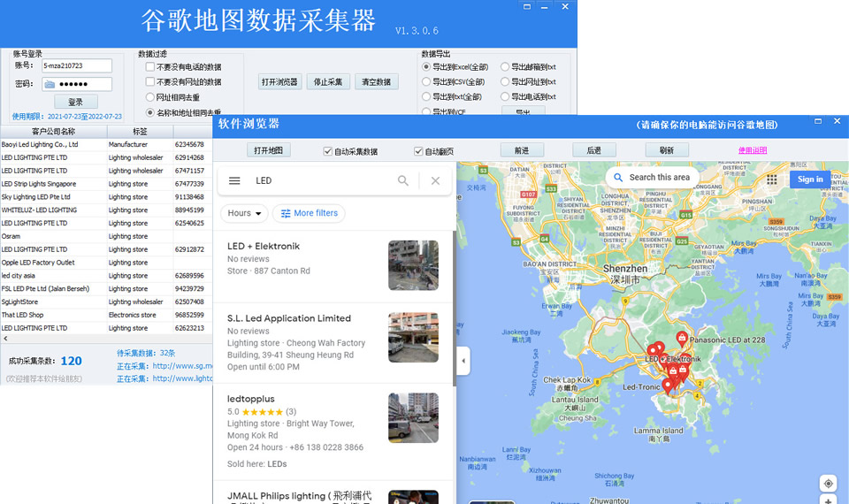This screenshot has height=504, width=849.
Task: Click 后退 back button
Action: coord(594,150)
